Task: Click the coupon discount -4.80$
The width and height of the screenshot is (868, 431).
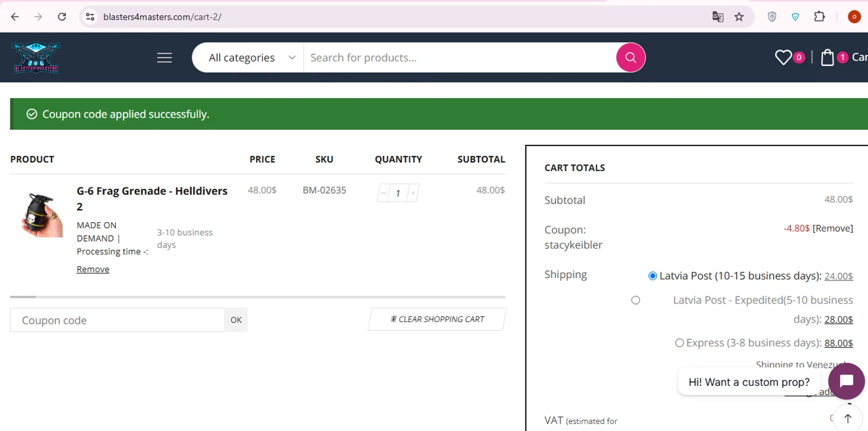Action: 797,228
